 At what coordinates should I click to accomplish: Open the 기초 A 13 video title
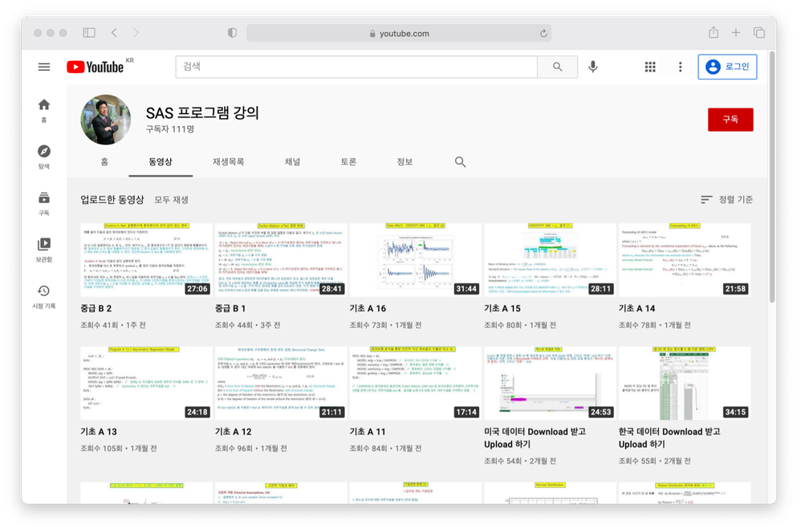[x=99, y=432]
